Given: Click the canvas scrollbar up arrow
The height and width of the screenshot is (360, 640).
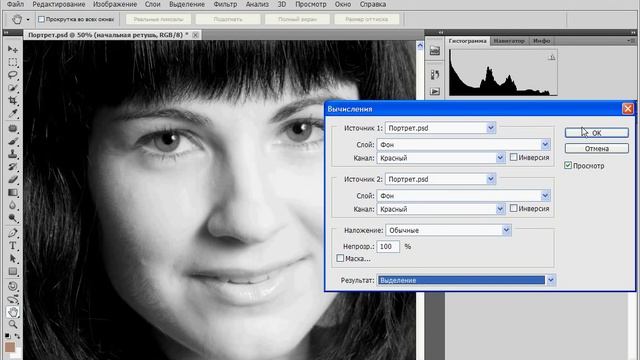Looking at the screenshot, I should 420,46.
